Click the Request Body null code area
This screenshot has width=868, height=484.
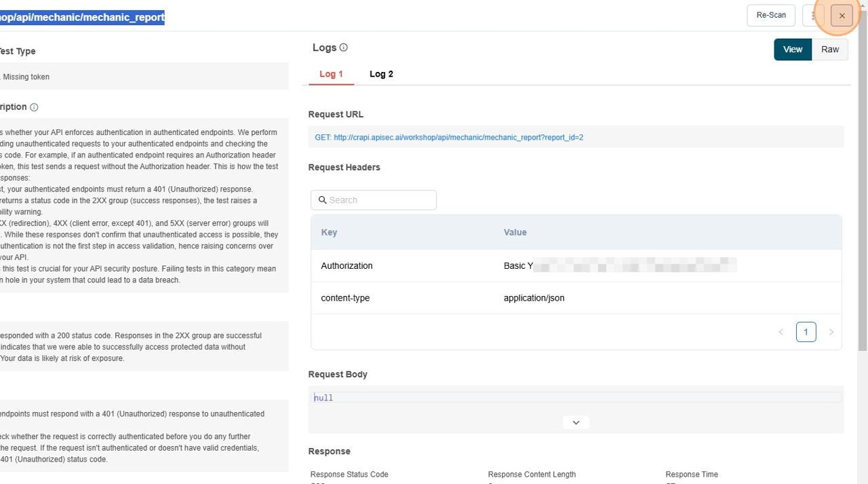pos(576,398)
